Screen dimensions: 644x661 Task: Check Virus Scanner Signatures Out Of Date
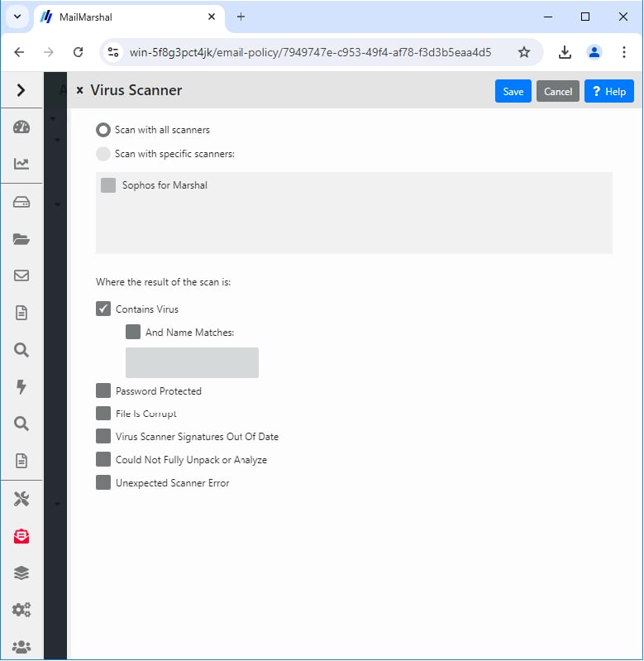[103, 436]
